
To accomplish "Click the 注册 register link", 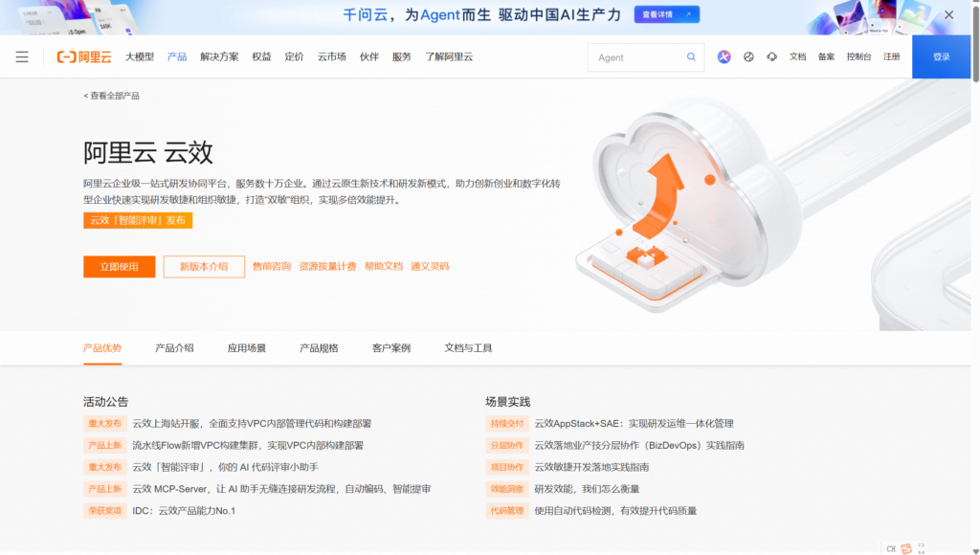I will tap(891, 56).
